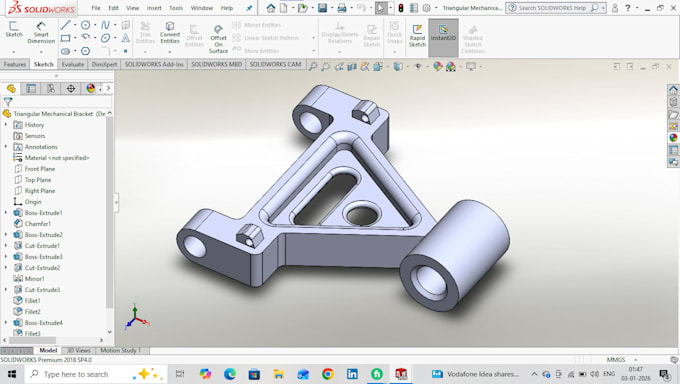Viewport: 680px width, 384px height.
Task: Open Google Chrome from the taskbar
Action: [327, 374]
